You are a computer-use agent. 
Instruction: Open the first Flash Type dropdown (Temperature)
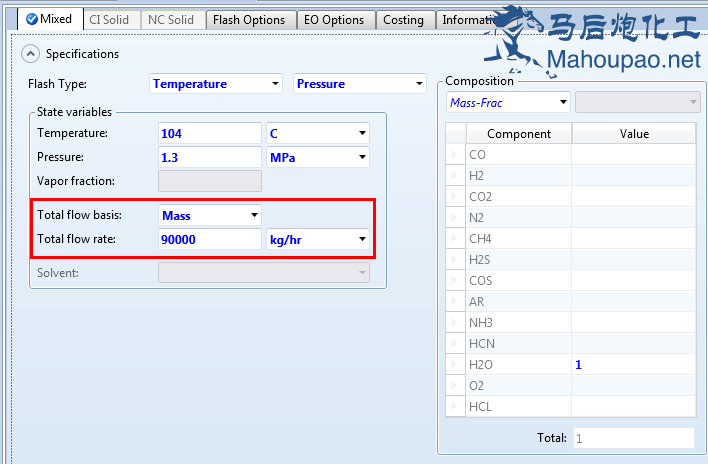[x=216, y=84]
